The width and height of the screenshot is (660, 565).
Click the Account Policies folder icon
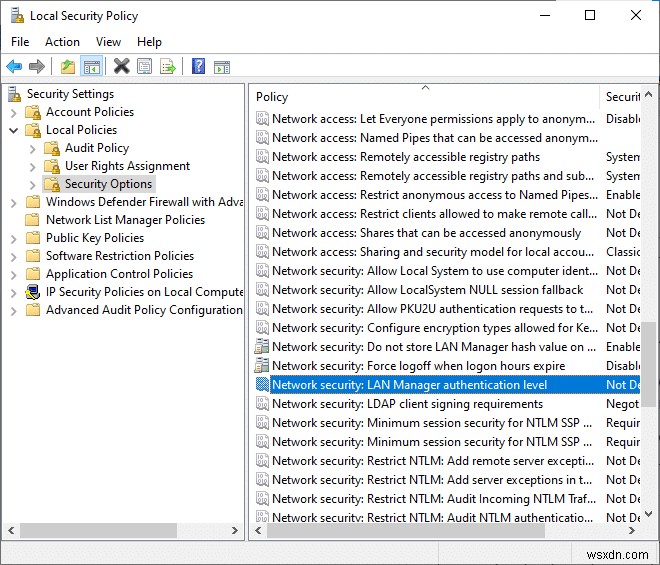tap(33, 112)
